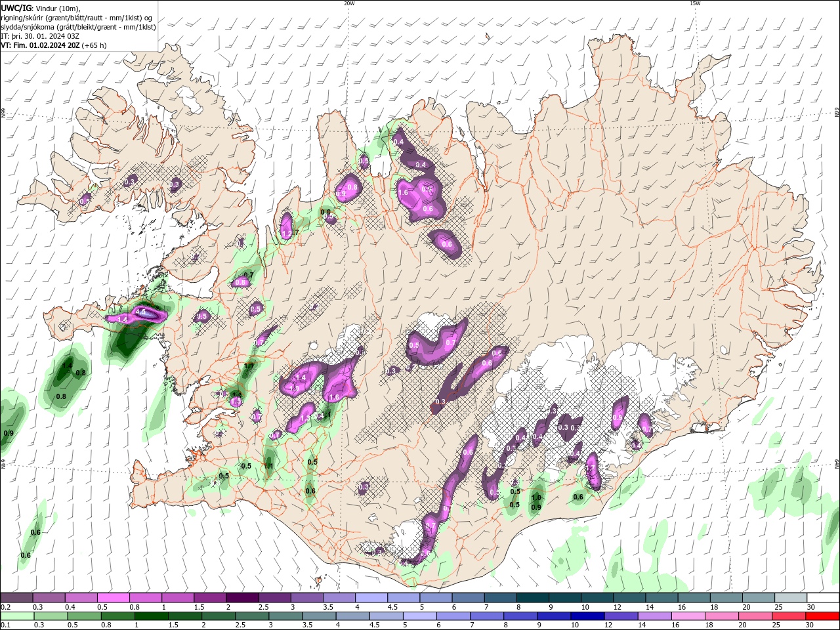Select the 2 green swatch on lower colorbar
The height and width of the screenshot is (630, 840).
click(218, 616)
